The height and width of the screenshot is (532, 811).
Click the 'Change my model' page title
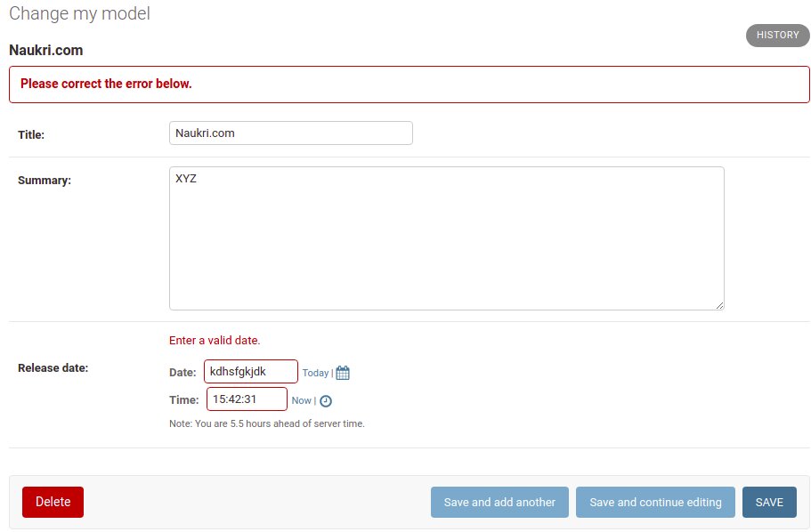[x=77, y=13]
